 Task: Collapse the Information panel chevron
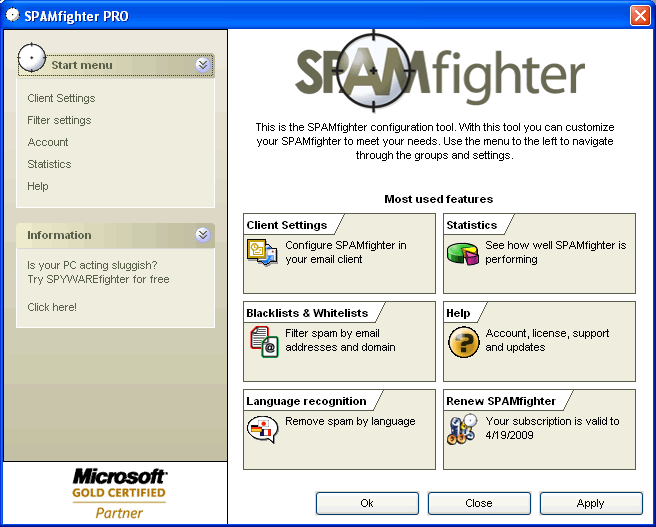pyautogui.click(x=203, y=235)
